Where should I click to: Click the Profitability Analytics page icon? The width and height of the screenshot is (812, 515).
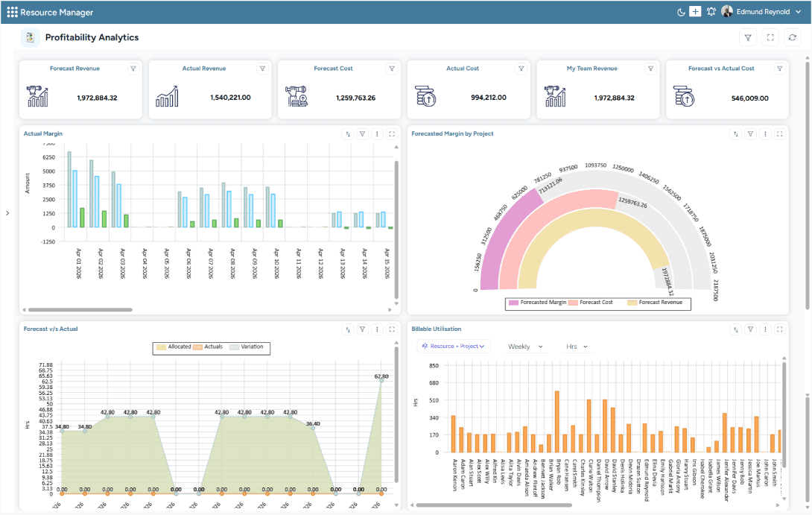click(x=30, y=37)
